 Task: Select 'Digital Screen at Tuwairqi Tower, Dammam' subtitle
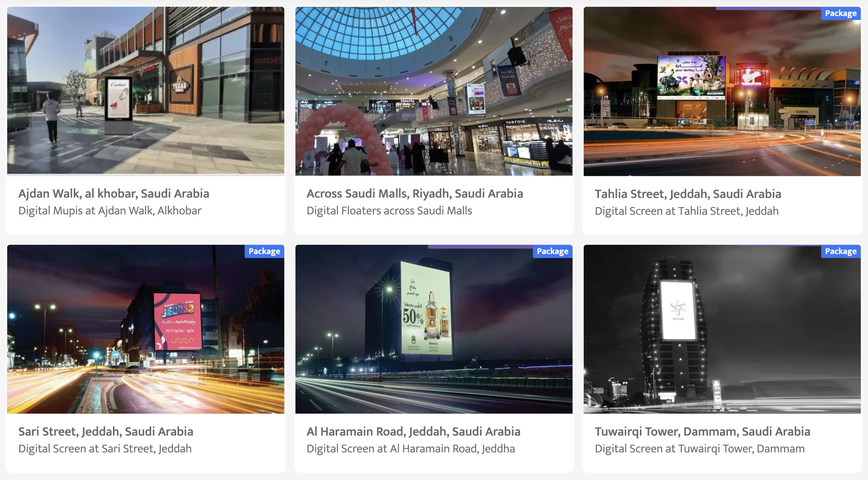point(700,449)
